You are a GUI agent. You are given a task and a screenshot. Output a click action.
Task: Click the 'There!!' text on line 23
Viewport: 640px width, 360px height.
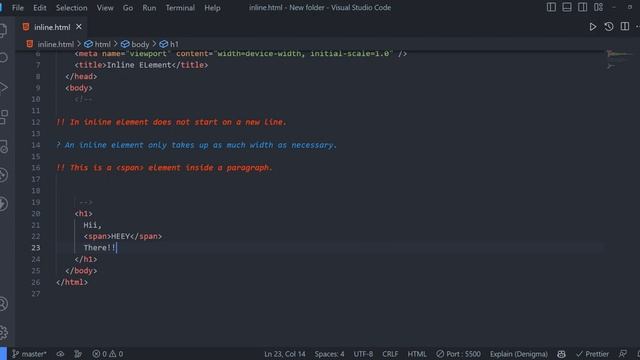pos(100,248)
